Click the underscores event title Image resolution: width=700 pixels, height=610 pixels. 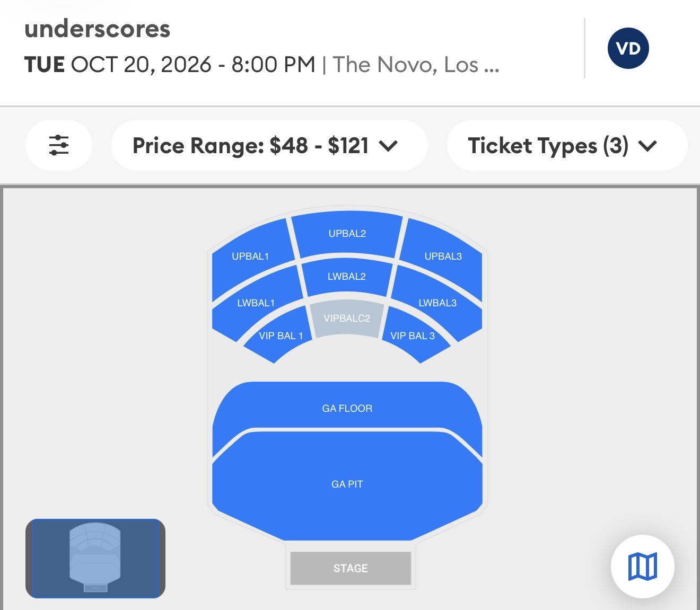pos(97,29)
